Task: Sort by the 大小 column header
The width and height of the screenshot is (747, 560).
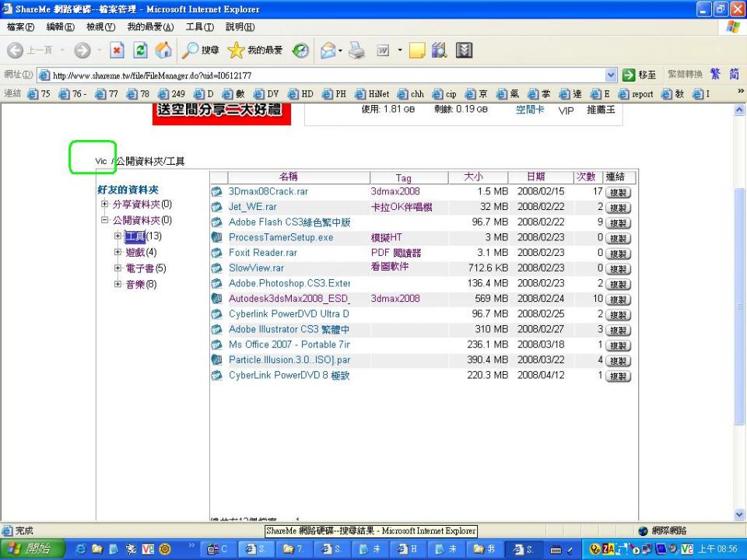Action: 472,177
